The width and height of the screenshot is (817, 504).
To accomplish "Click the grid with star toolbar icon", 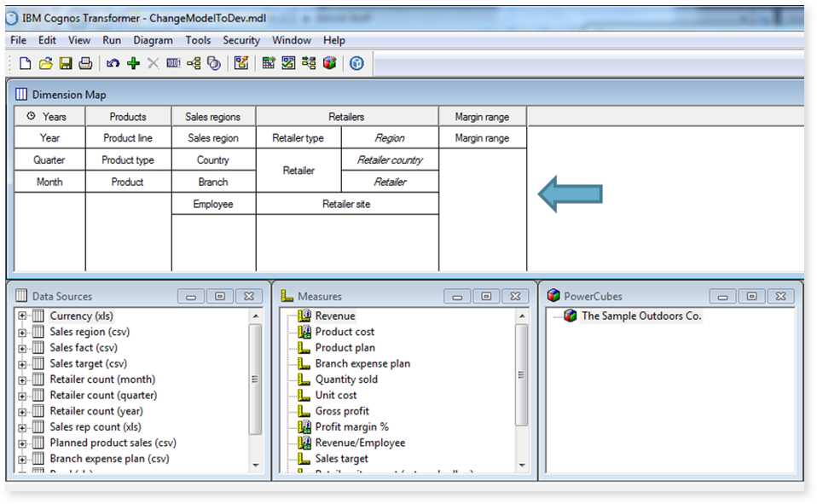I will coord(269,64).
